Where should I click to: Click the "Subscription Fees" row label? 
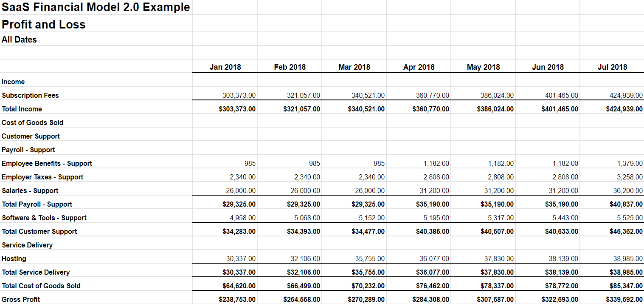tap(30, 95)
